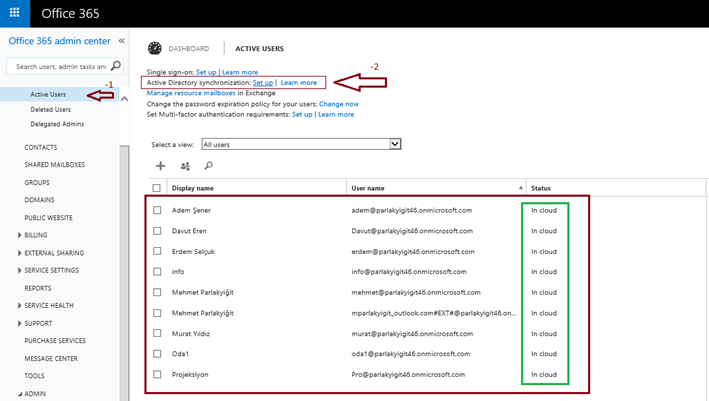Check the box for Erdem Selçuk
Screen dimensions: 709x401
[x=157, y=251]
